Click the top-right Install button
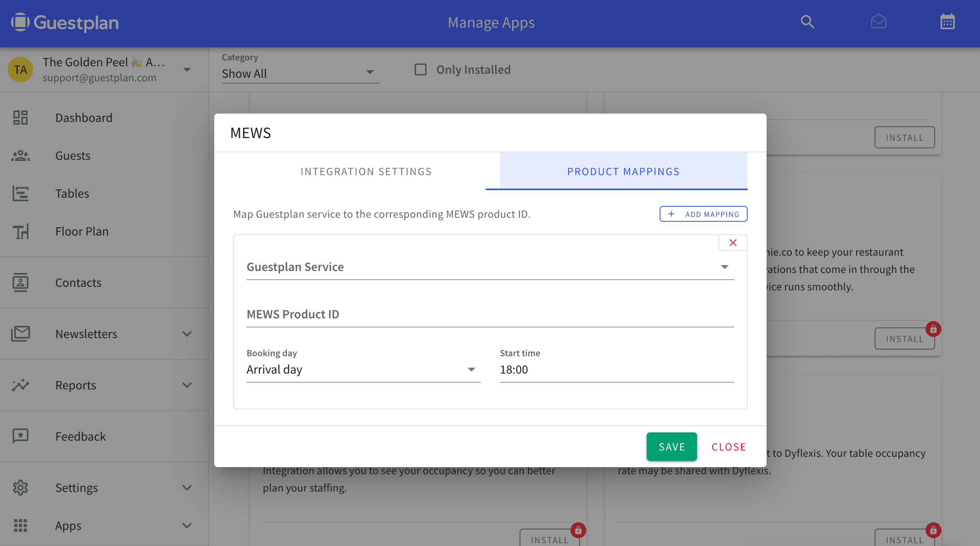The height and width of the screenshot is (546, 980). 905,137
